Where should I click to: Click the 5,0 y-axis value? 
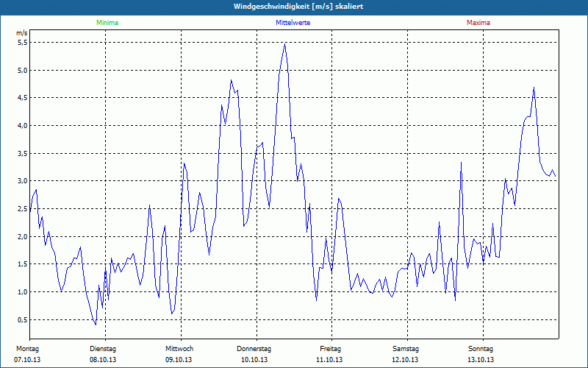(23, 70)
